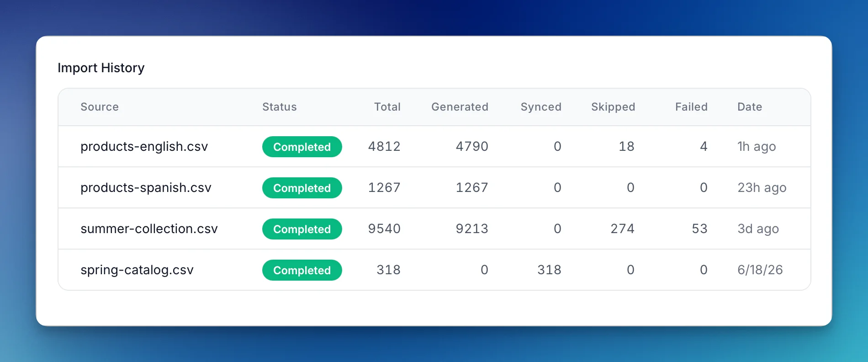Click the Skipped column header
Viewport: 868px width, 362px height.
(613, 107)
